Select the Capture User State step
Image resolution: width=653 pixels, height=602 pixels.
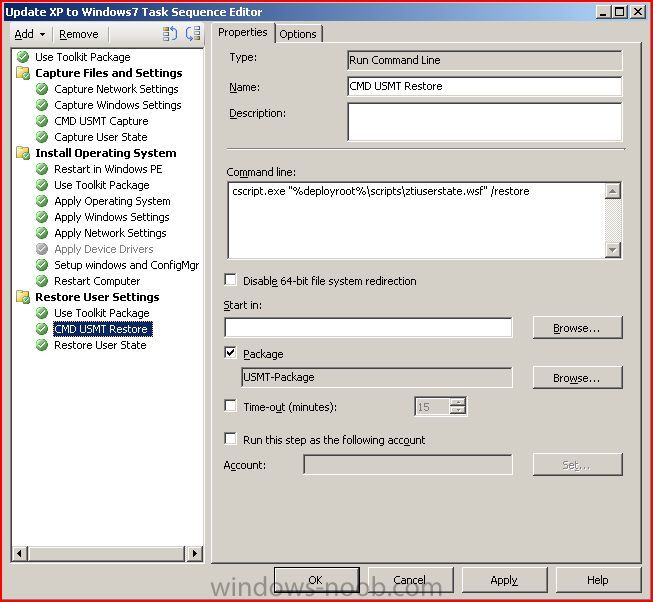pos(101,137)
